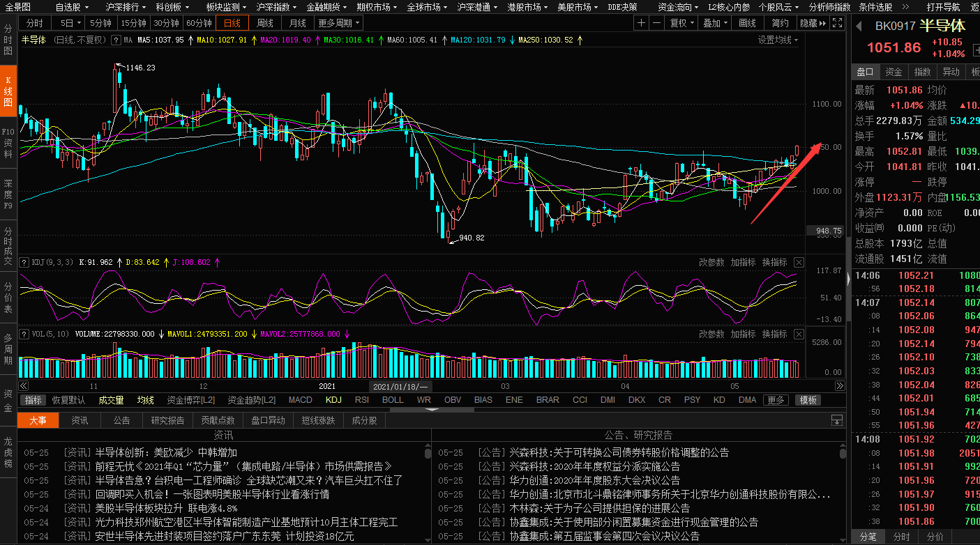This screenshot has width=980, height=545.
Task: Click 改参数 in KDJ pane
Action: coord(711,263)
